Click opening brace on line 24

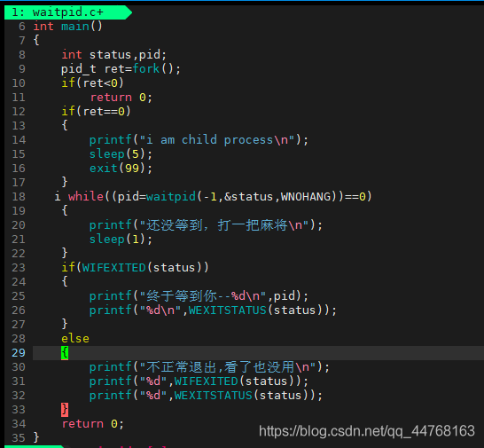(x=65, y=282)
